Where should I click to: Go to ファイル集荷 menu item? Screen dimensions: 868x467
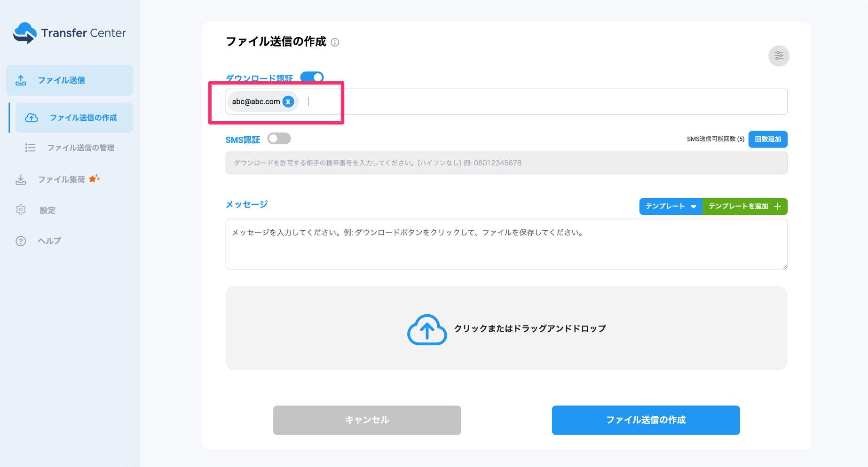pos(61,179)
